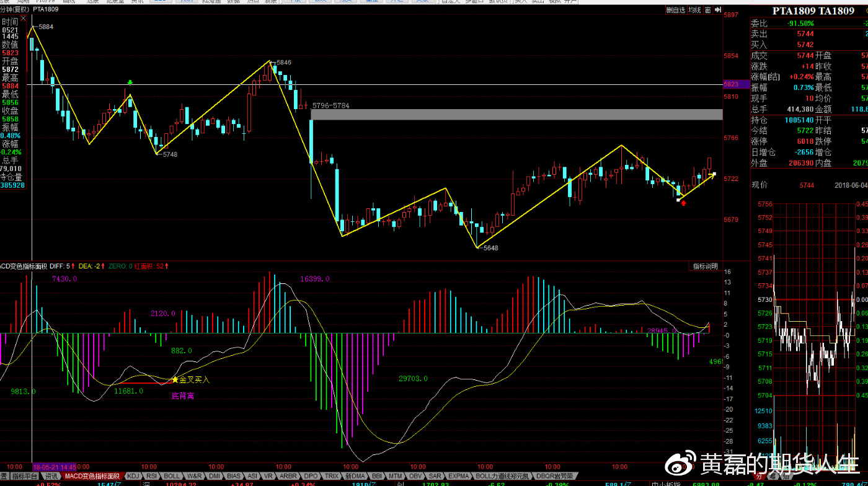The width and height of the screenshot is (868, 486).
Task: Click the purple 18-05-21 14:45 time marker
Action: [x=55, y=466]
